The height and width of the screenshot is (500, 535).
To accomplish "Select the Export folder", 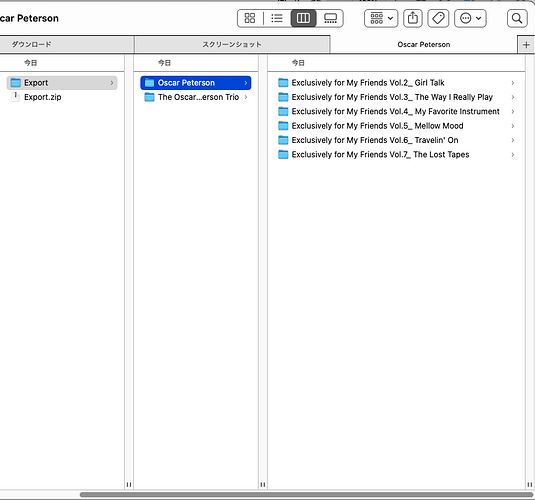I will coord(62,83).
